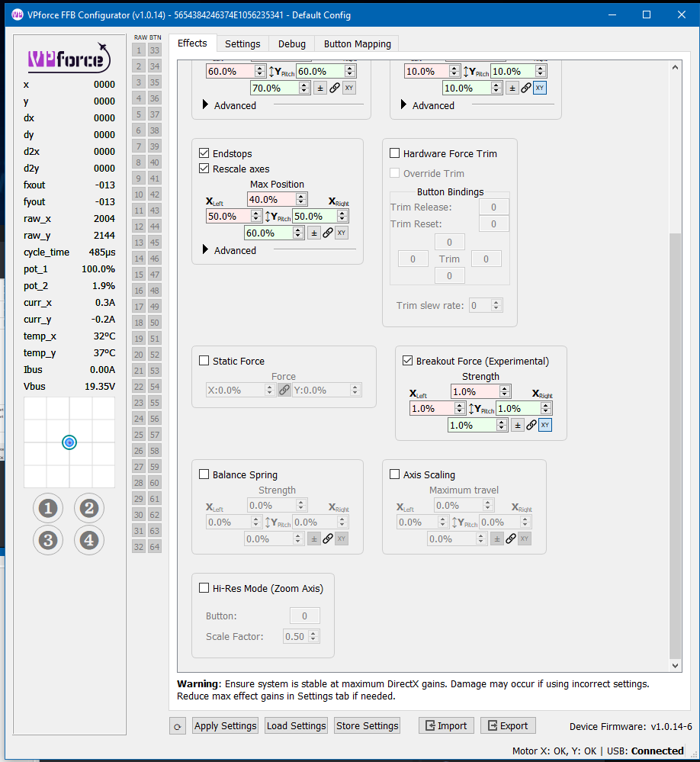Click stepper of Breakout Strength top 1.0%
700x762 pixels.
coord(505,391)
